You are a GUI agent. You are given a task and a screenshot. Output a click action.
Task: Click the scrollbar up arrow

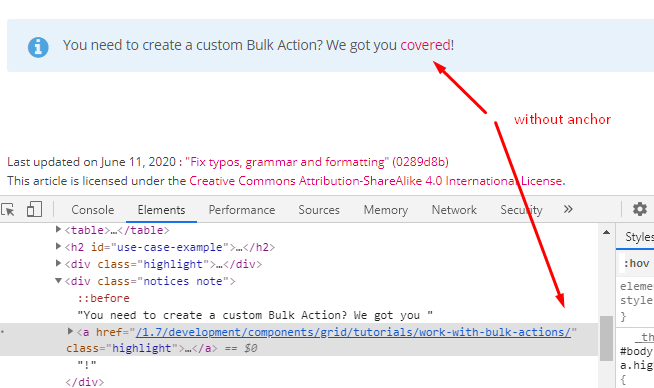click(606, 232)
